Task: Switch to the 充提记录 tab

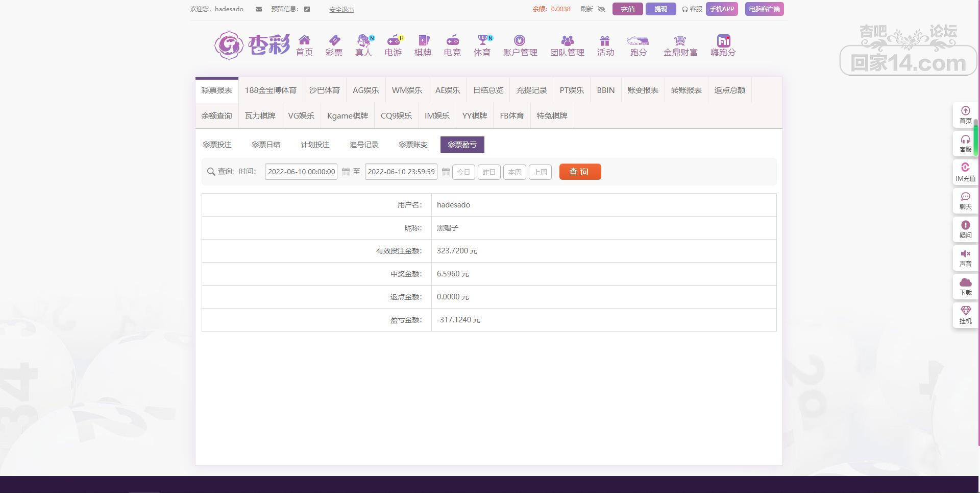Action: pyautogui.click(x=531, y=90)
